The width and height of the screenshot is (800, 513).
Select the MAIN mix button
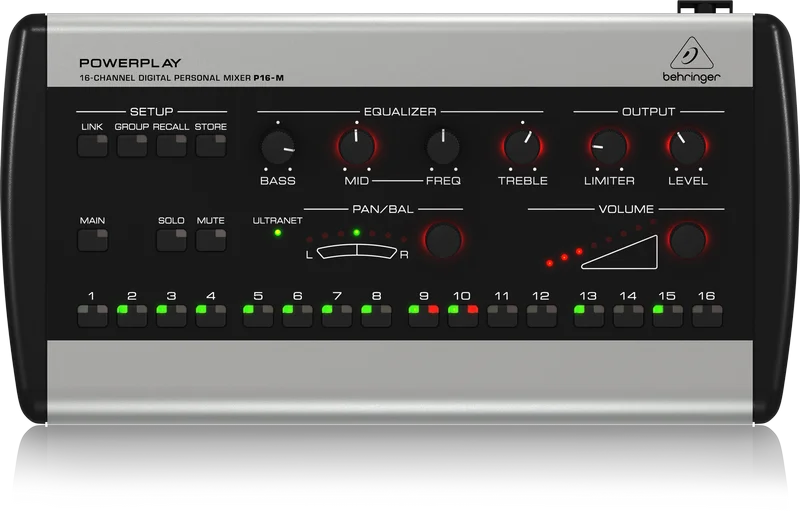coord(92,240)
